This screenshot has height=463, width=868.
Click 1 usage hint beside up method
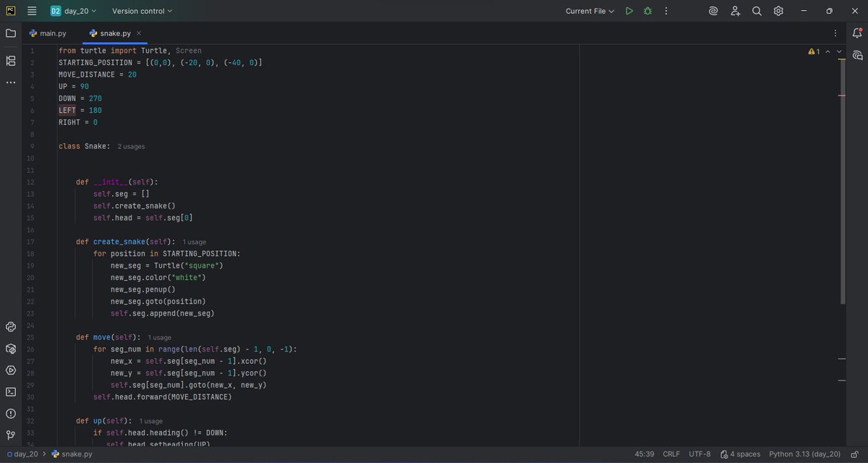pos(150,421)
